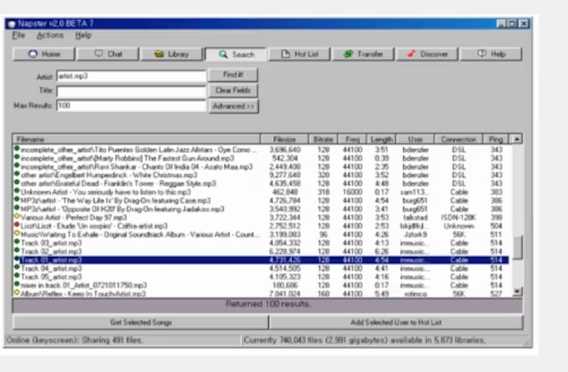Click Add Selected User to Hot List
The image size is (568, 372).
396,322
